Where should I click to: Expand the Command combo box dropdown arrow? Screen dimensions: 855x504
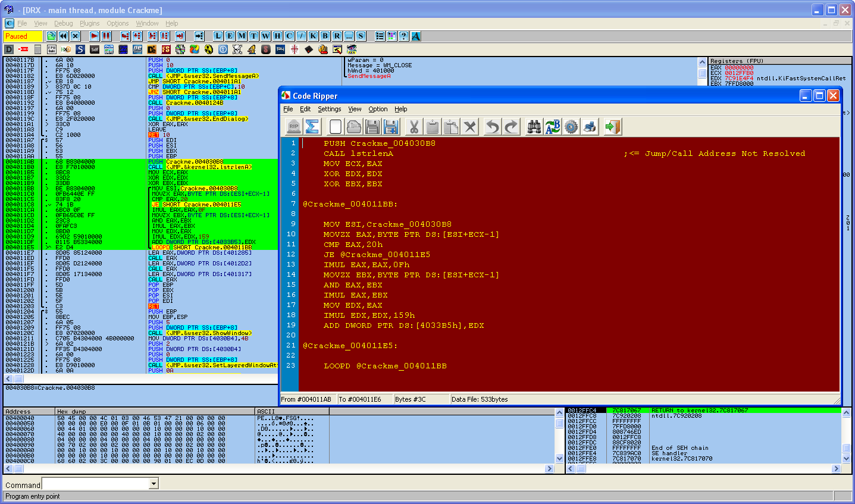click(x=154, y=484)
